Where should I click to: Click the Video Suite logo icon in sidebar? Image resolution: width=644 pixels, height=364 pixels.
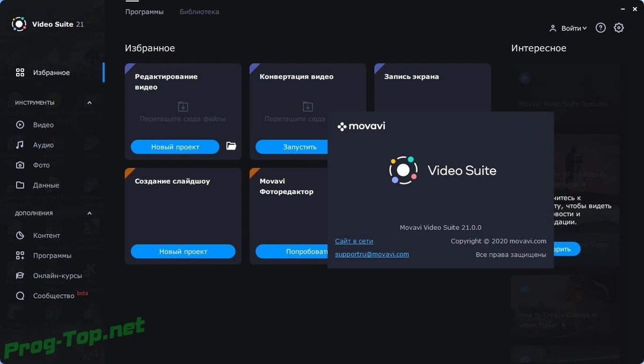pyautogui.click(x=19, y=24)
